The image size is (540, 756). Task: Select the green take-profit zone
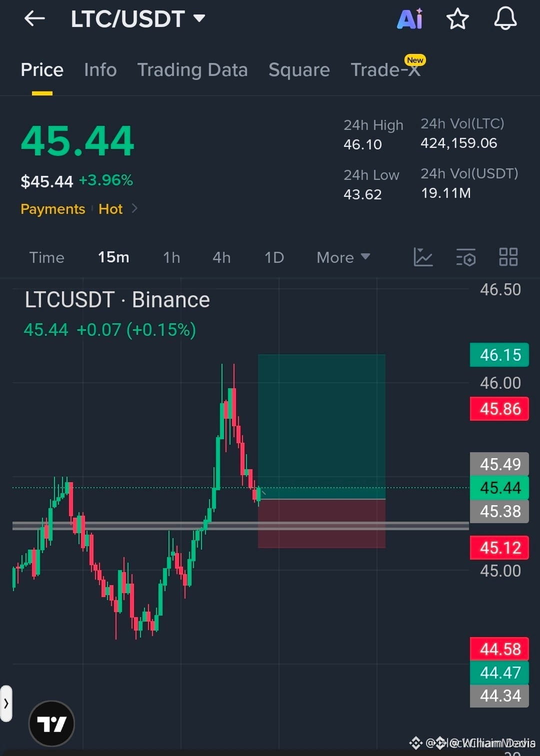(321, 427)
